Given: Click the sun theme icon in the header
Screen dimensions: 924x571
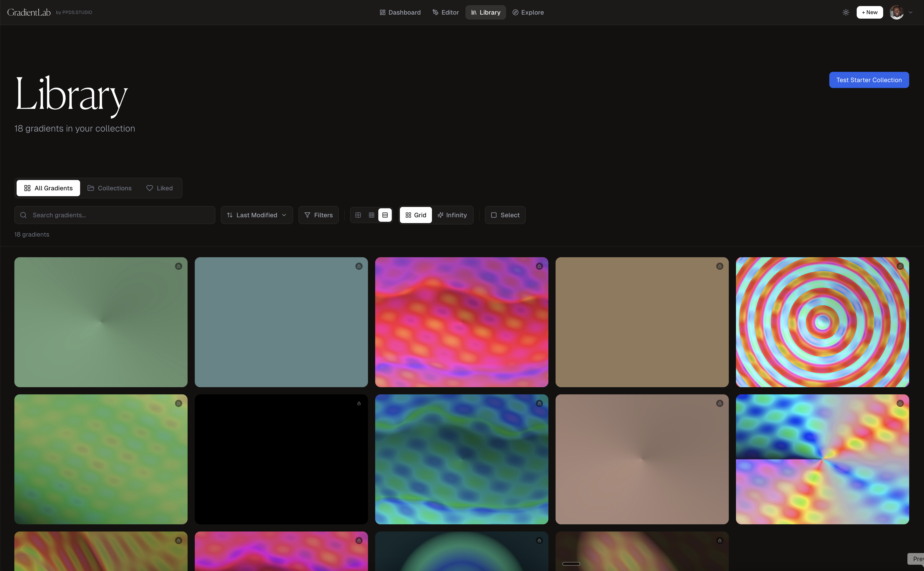Looking at the screenshot, I should pyautogui.click(x=846, y=12).
